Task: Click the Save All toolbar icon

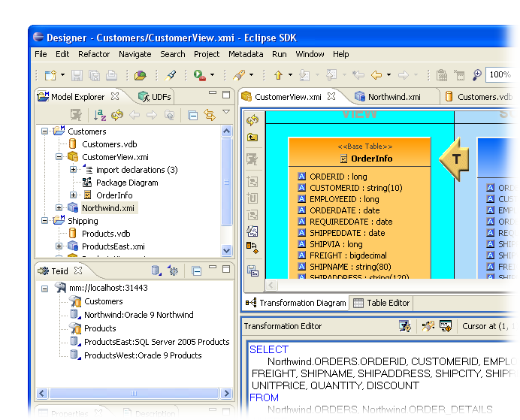Action: pos(94,75)
